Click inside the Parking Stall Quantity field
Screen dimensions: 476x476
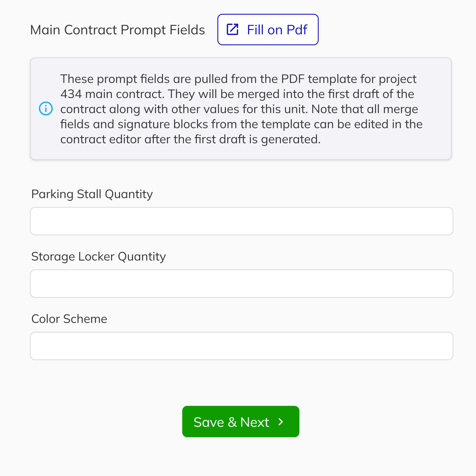pos(241,221)
